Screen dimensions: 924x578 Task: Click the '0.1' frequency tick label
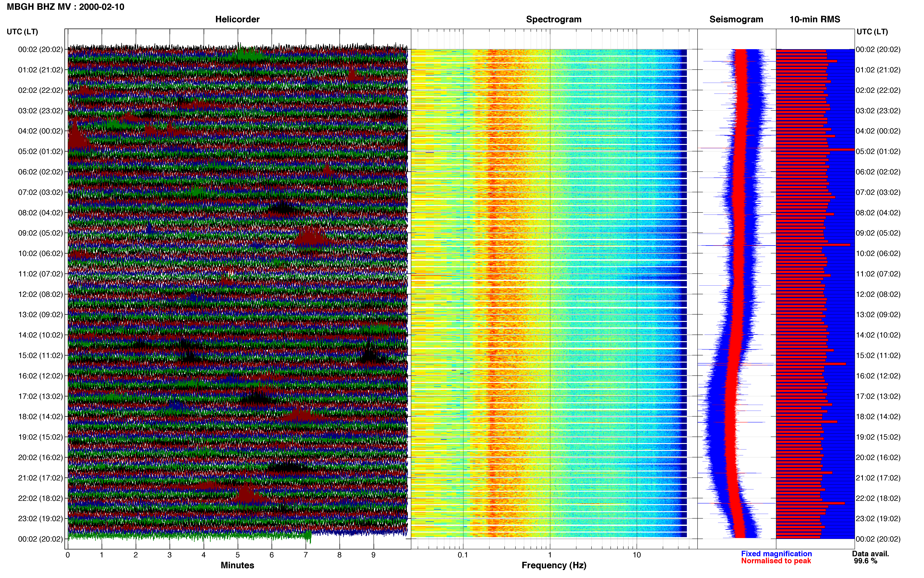pos(463,555)
